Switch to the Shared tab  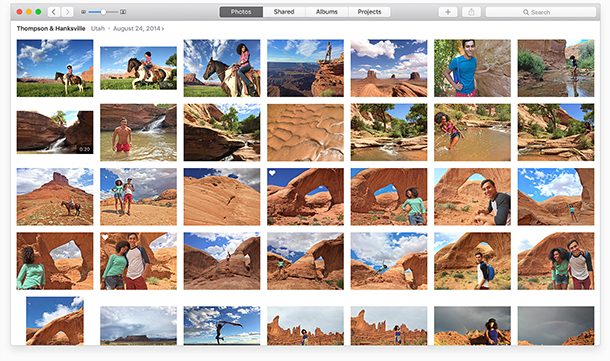[x=284, y=12]
